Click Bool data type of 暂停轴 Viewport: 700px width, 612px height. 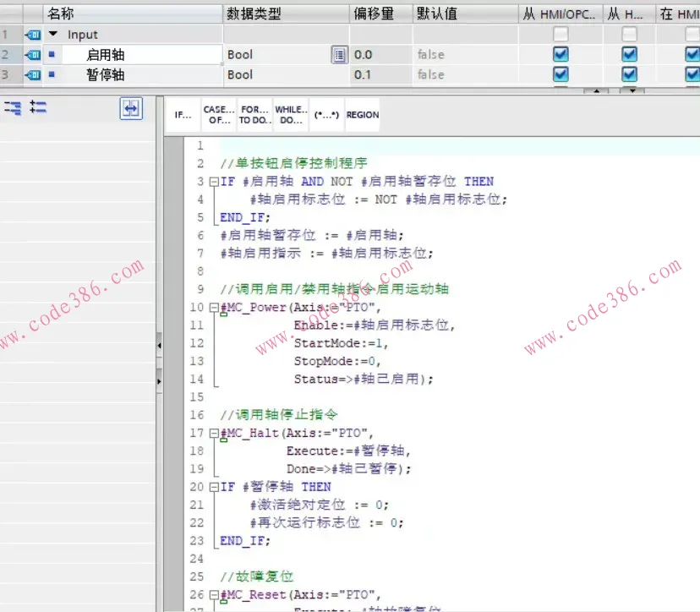[240, 74]
